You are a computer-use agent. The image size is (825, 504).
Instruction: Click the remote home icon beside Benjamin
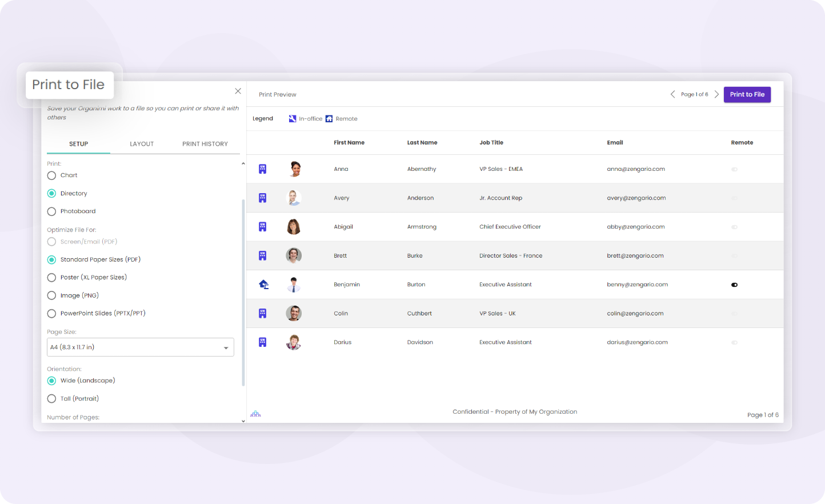pyautogui.click(x=263, y=284)
